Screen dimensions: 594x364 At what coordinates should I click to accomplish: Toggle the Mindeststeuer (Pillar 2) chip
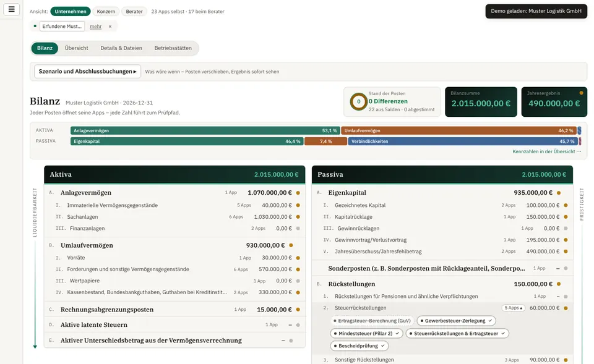(x=366, y=333)
